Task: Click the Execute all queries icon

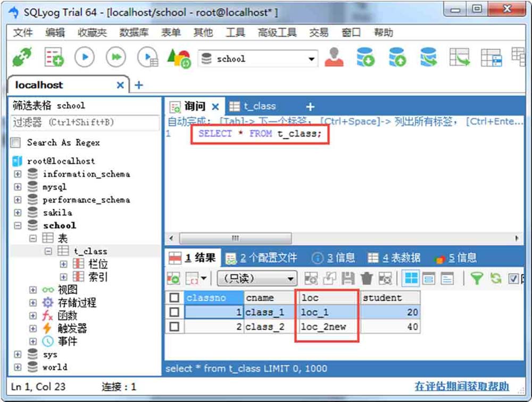Action: click(x=116, y=57)
